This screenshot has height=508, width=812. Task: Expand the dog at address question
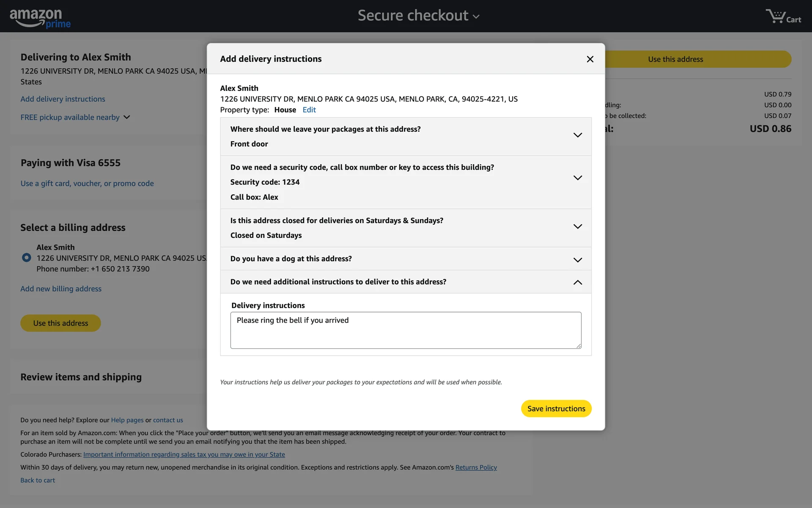pos(577,260)
